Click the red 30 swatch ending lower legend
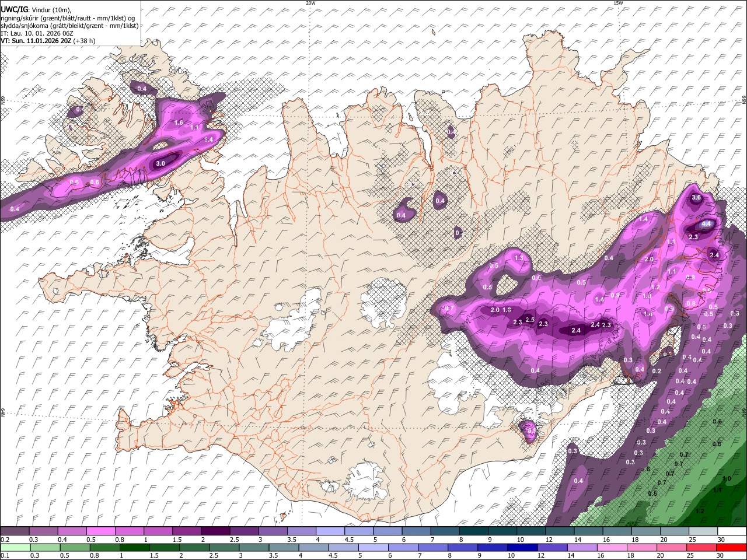Viewport: 747px width, 560px height. click(731, 547)
